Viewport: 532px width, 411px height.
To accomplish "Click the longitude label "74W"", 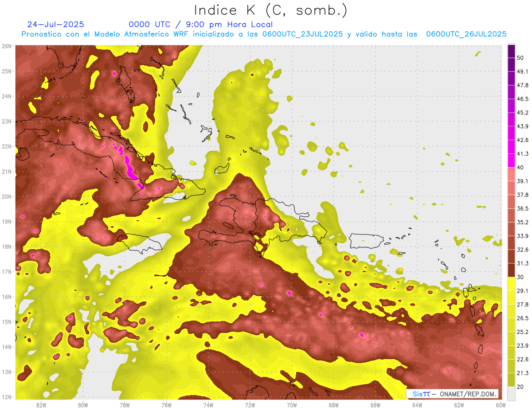I will point(208,405).
